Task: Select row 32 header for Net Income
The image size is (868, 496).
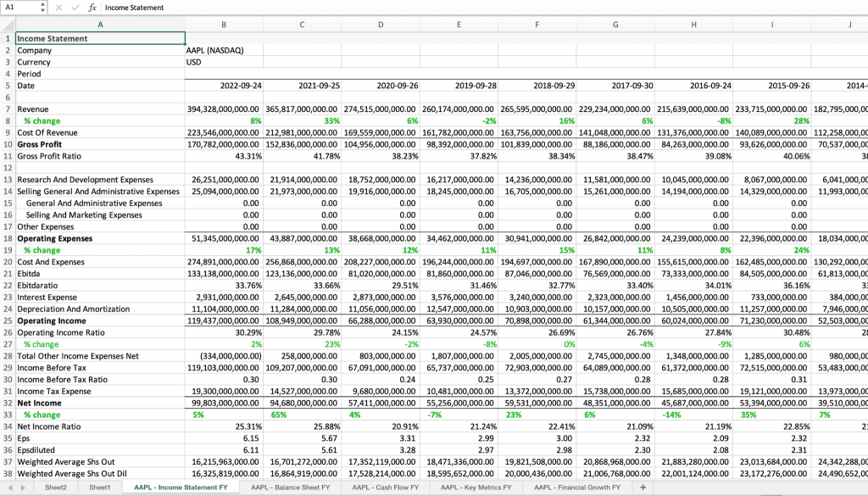Action: click(8, 403)
